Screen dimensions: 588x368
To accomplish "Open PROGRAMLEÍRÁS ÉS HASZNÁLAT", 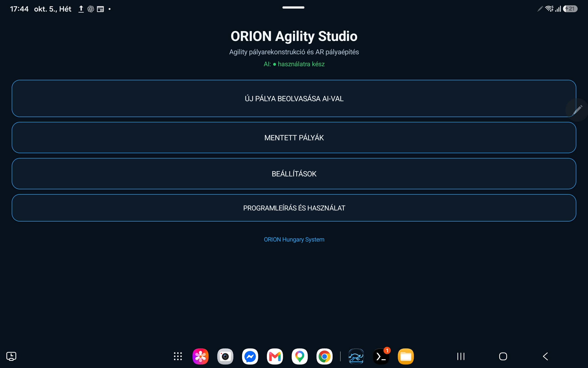I will [294, 208].
